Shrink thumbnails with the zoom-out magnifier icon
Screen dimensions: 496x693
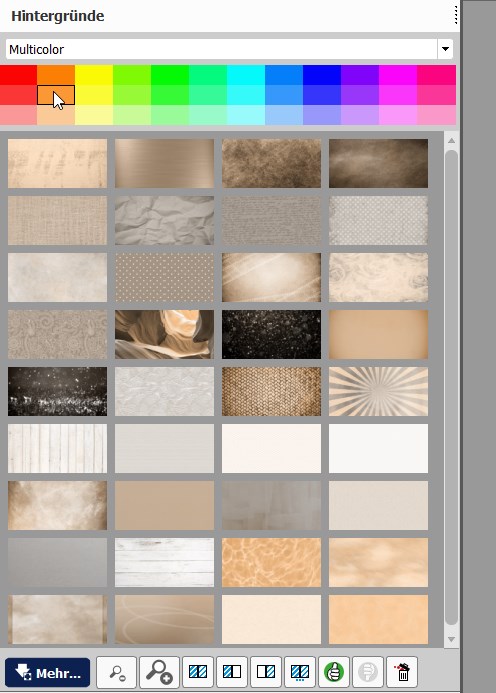tap(117, 672)
